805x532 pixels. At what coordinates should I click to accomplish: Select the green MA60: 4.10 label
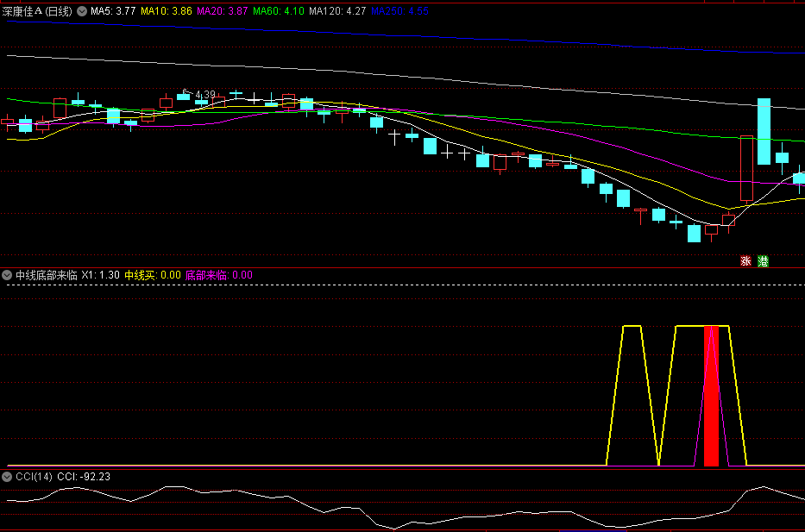pos(279,11)
